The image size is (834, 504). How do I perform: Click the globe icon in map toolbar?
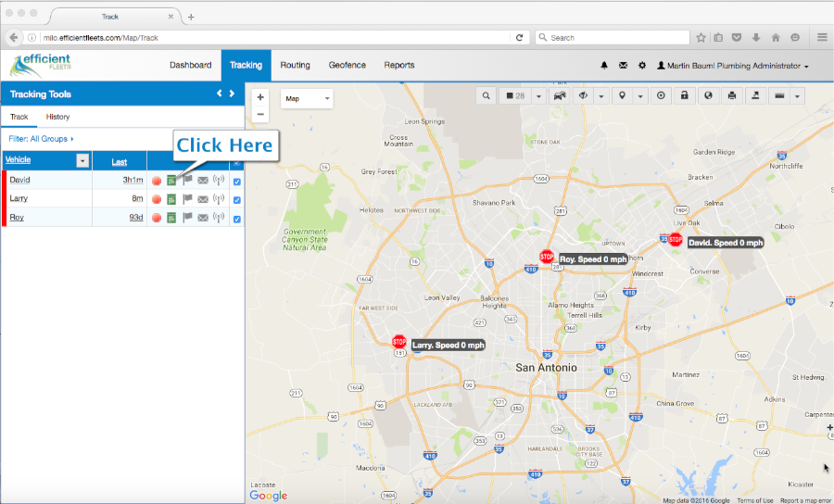tap(708, 96)
